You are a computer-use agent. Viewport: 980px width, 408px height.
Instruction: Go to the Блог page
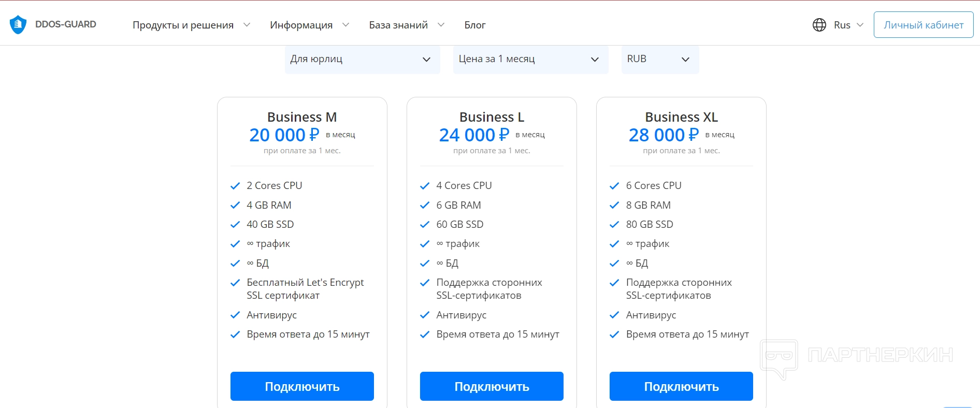point(474,25)
